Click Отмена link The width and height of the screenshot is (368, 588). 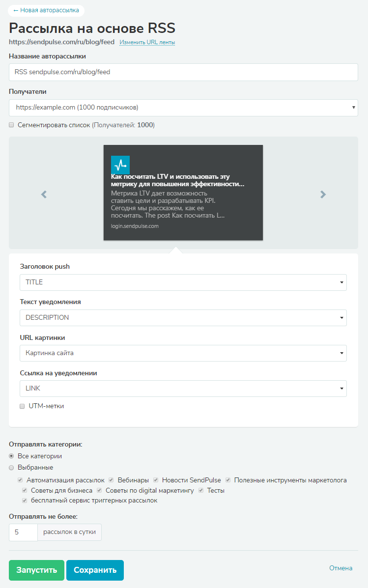click(340, 568)
